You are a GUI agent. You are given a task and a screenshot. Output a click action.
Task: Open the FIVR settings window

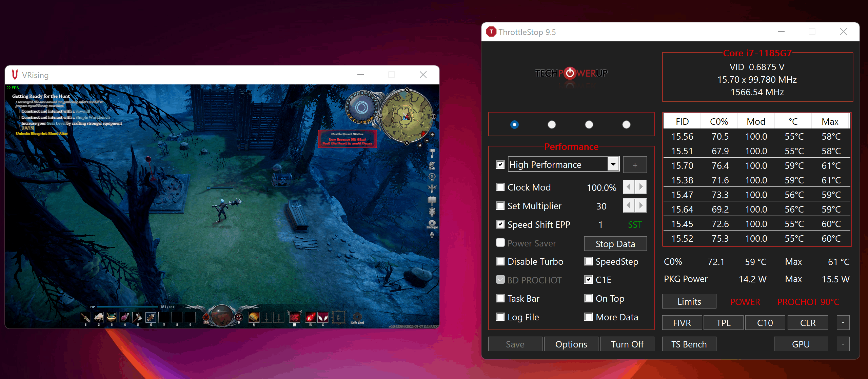tap(682, 323)
